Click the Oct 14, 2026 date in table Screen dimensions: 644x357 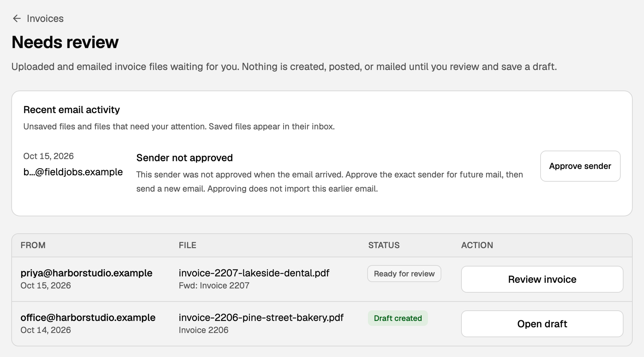click(x=46, y=330)
